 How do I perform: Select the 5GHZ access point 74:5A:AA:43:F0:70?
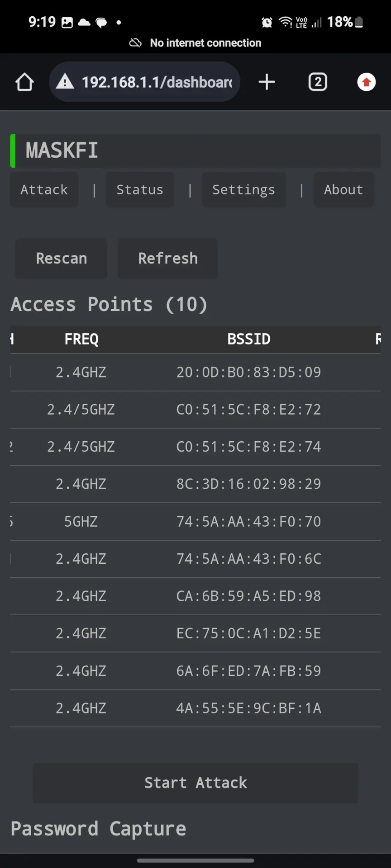tap(195, 522)
